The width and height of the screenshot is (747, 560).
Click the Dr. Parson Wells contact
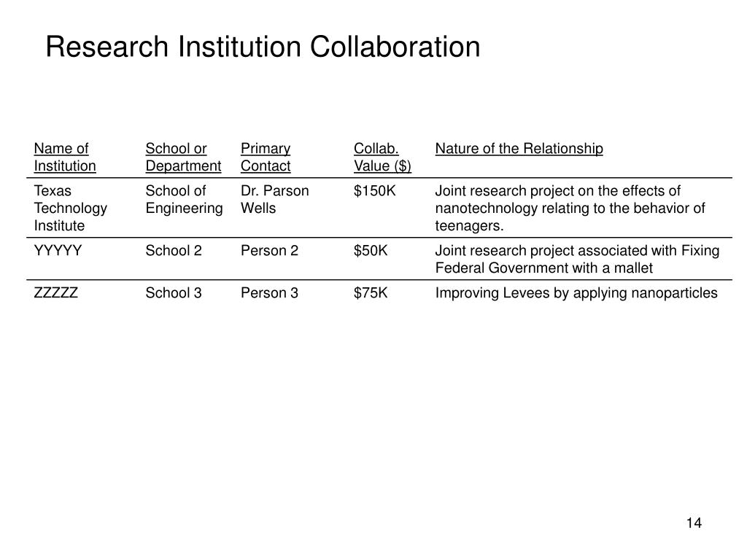[x=274, y=200]
